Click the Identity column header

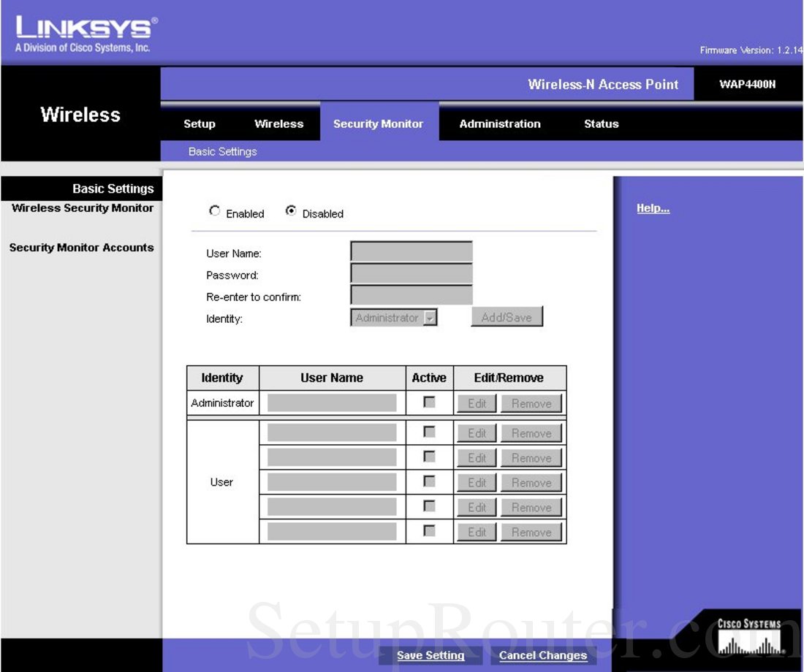click(222, 378)
